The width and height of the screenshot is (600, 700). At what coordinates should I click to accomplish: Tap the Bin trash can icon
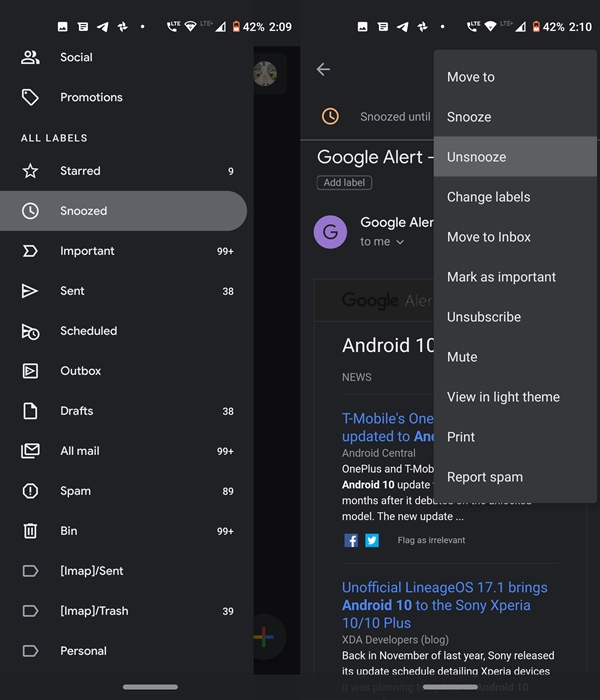pyautogui.click(x=30, y=530)
